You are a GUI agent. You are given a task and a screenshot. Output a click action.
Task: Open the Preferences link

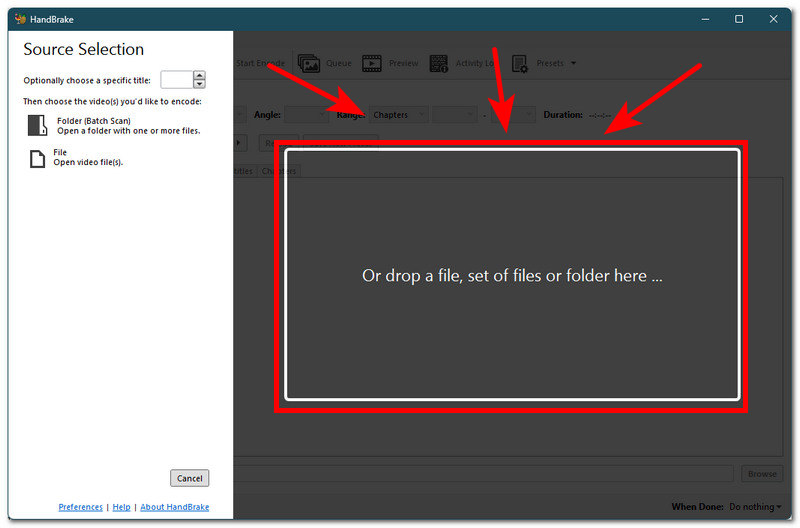(x=80, y=507)
